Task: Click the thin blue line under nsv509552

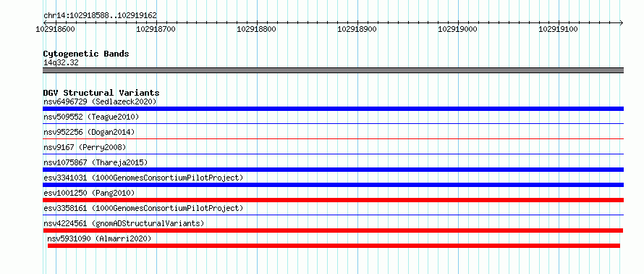Action: point(333,123)
